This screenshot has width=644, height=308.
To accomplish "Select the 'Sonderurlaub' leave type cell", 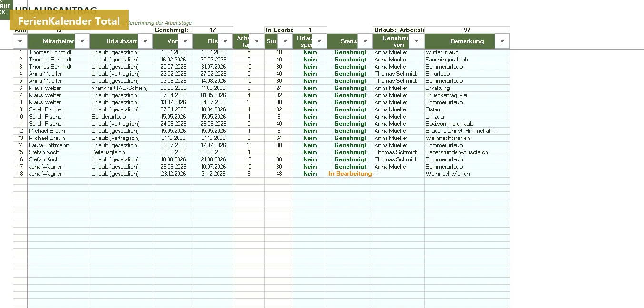I will coord(122,117).
